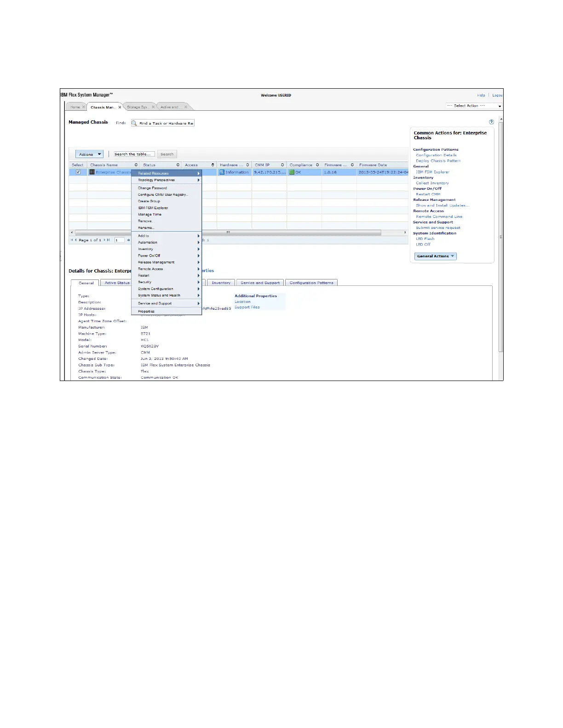Expand the Release Management submenu
Screen dimensions: 563x728
(167, 262)
